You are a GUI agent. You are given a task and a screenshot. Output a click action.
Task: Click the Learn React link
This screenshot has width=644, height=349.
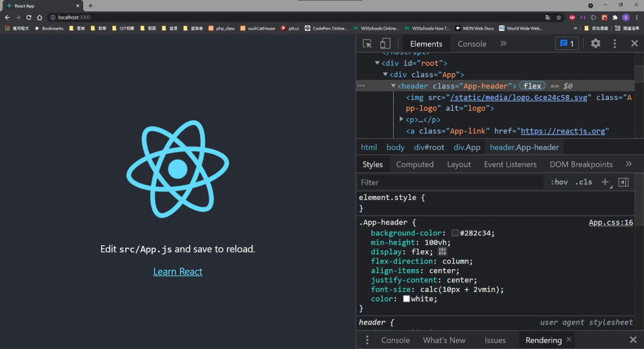[177, 272]
